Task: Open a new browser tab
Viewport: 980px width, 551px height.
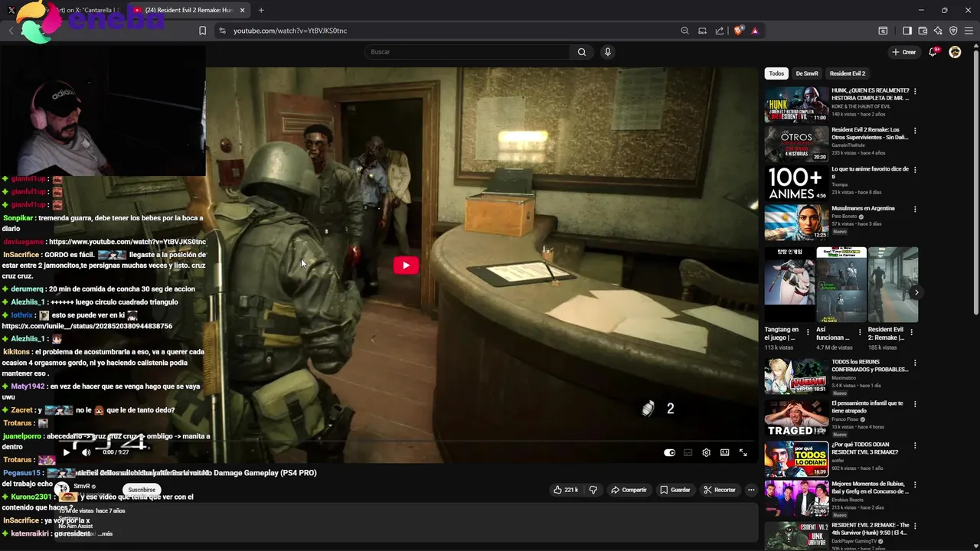Action: click(261, 10)
